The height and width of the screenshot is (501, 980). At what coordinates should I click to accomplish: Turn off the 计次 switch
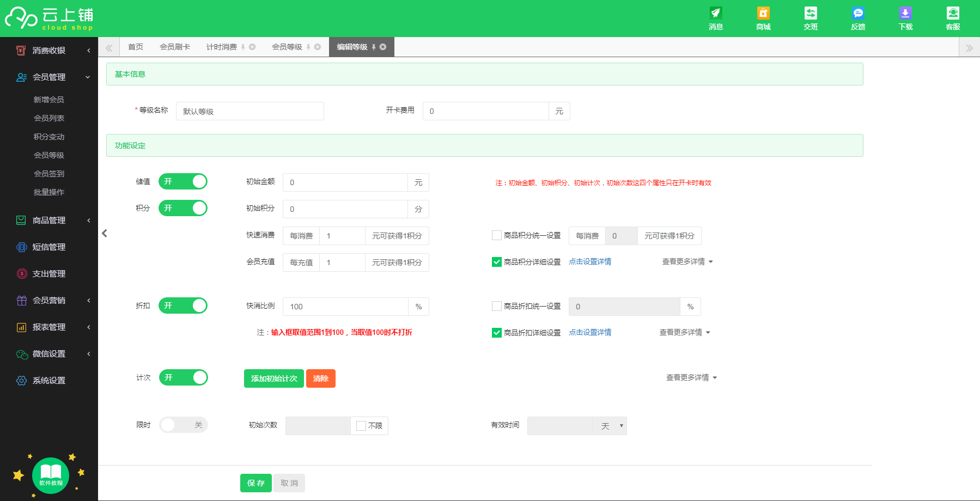tap(183, 377)
